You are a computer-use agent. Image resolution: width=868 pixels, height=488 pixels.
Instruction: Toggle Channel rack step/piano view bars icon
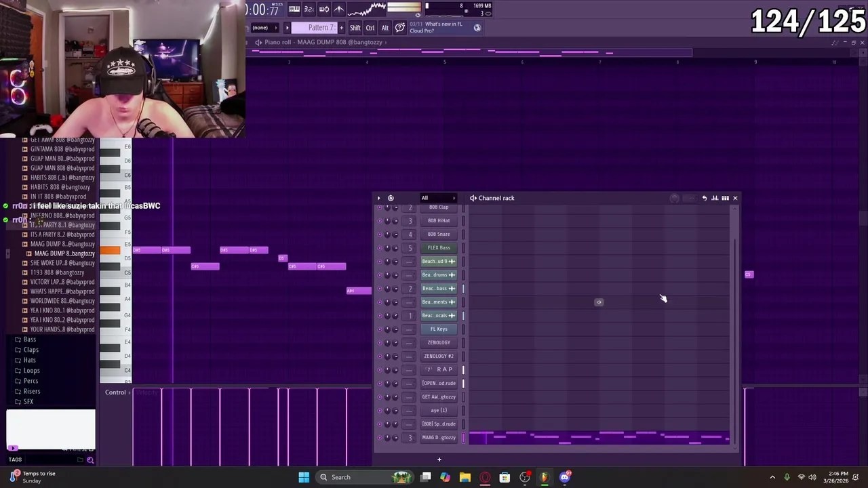click(725, 198)
